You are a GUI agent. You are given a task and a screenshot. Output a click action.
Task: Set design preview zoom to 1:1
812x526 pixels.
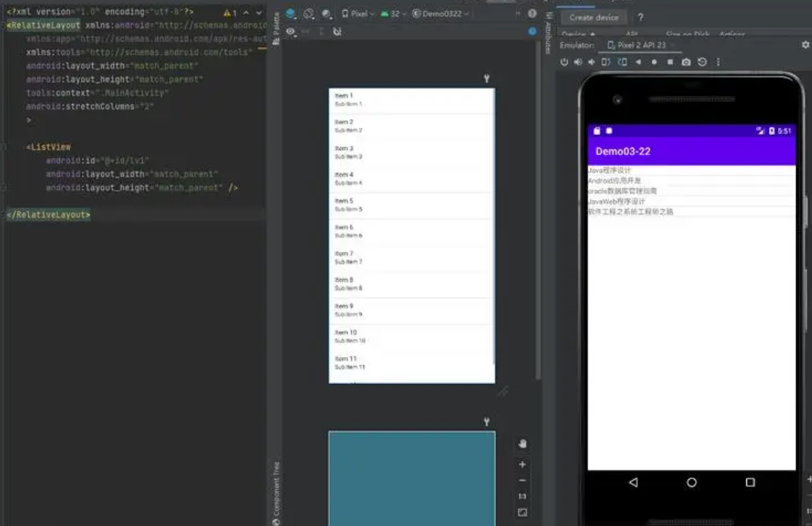(523, 497)
